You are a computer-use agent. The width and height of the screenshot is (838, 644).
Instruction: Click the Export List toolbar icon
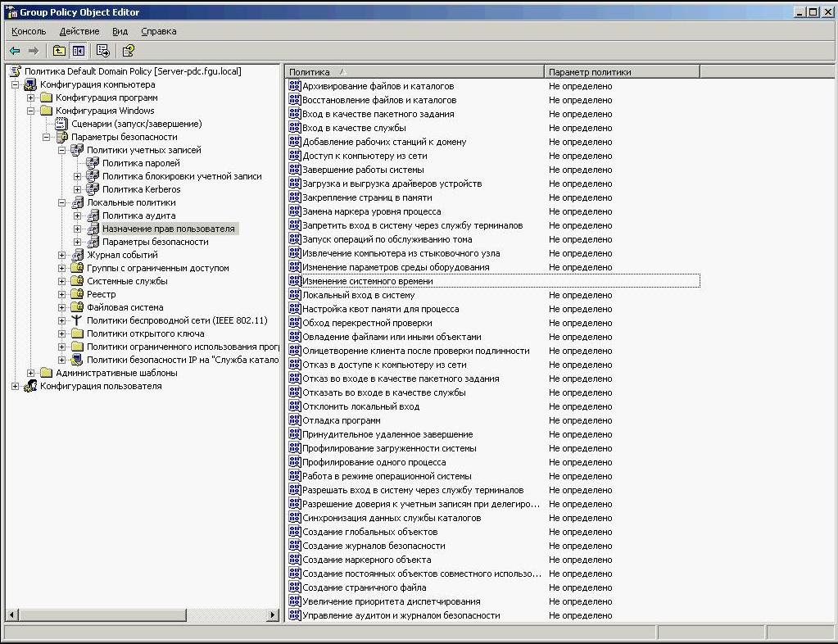click(103, 51)
